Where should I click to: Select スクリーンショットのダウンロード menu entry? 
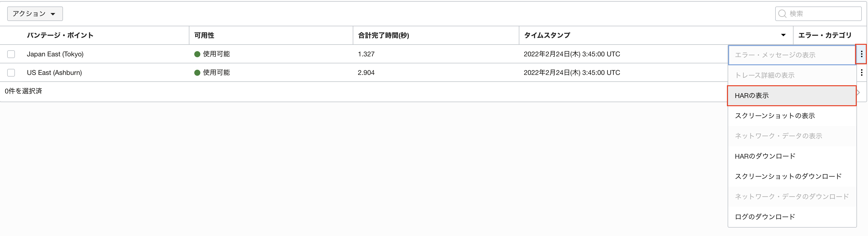click(788, 176)
